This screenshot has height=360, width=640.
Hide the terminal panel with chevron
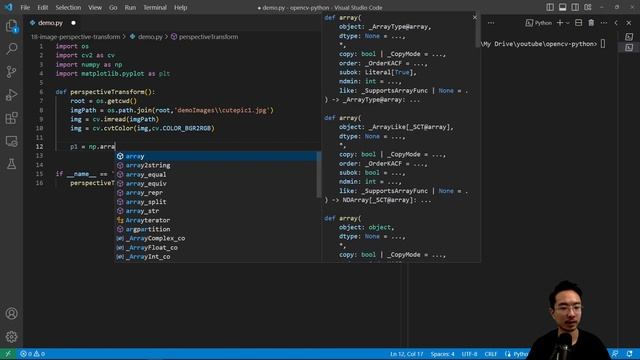[616, 23]
